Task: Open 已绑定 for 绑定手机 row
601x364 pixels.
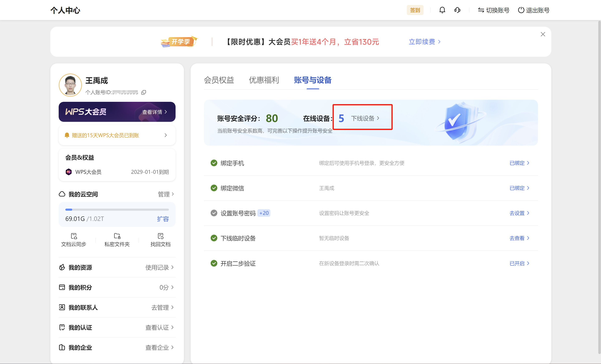Action: pos(519,163)
